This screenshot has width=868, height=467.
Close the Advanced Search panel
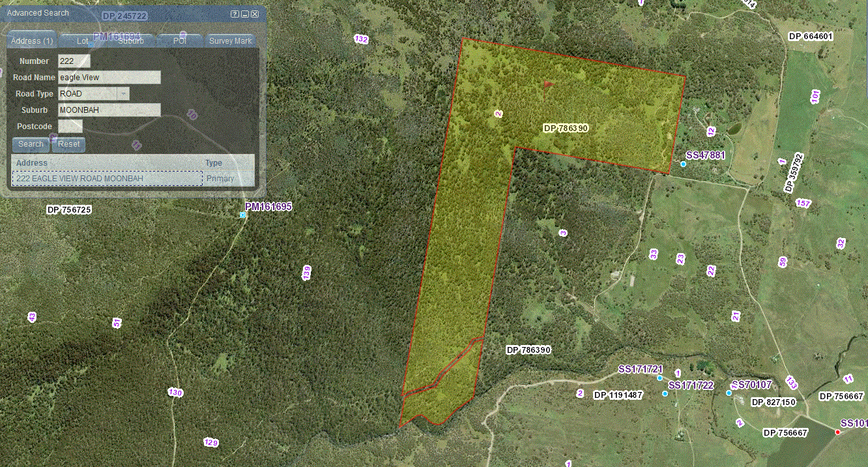pos(255,14)
